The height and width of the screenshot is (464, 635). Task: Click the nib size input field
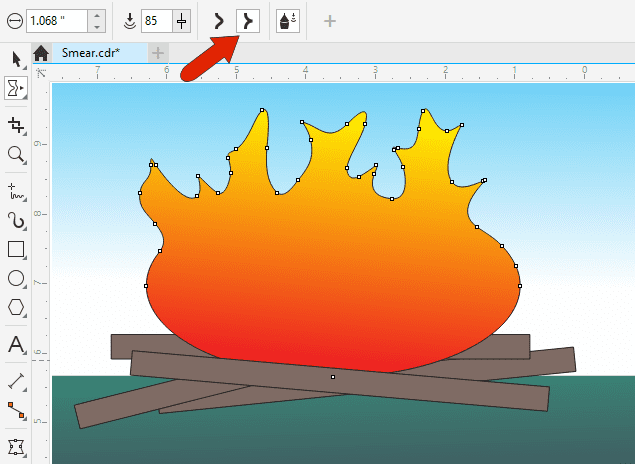(x=54, y=20)
